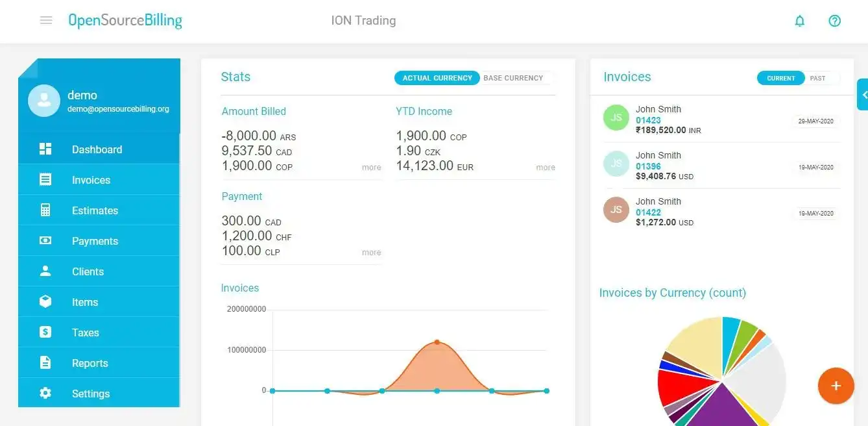Image resolution: width=868 pixels, height=426 pixels.
Task: Click the purple pie chart slice
Action: point(720,406)
